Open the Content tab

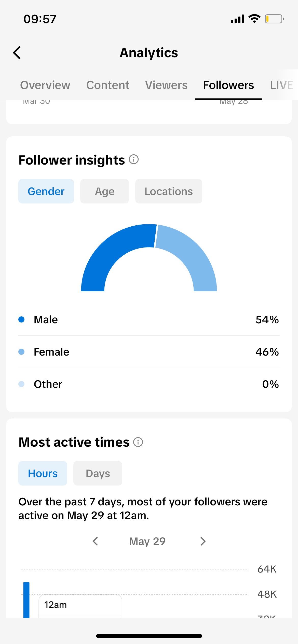[108, 85]
